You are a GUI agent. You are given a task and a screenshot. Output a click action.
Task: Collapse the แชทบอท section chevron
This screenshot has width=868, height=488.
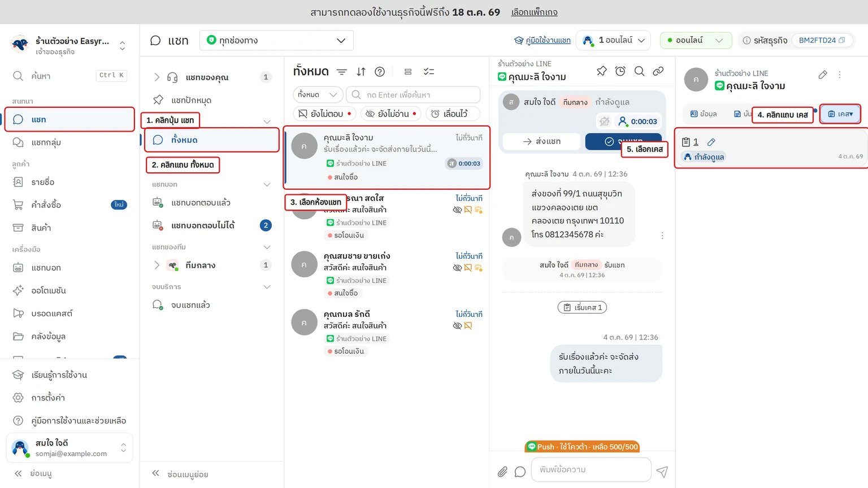(x=267, y=185)
